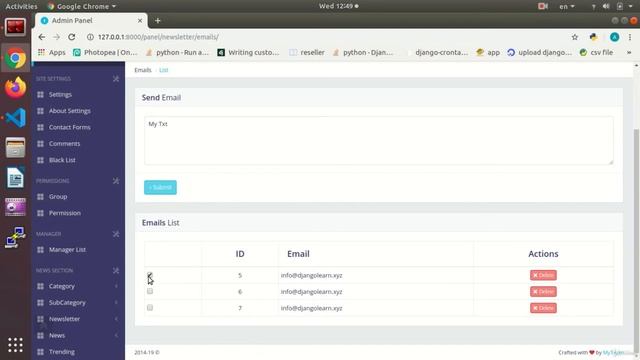640x360 pixels.
Task: Show more bookmarks with the chevron
Action: click(x=629, y=52)
